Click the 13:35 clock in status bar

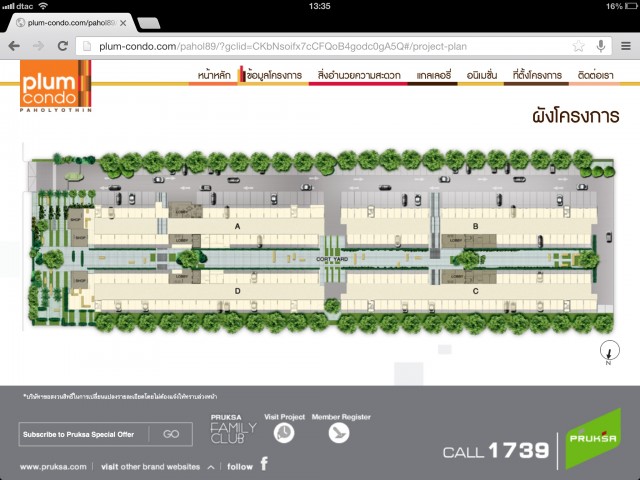pyautogui.click(x=320, y=6)
